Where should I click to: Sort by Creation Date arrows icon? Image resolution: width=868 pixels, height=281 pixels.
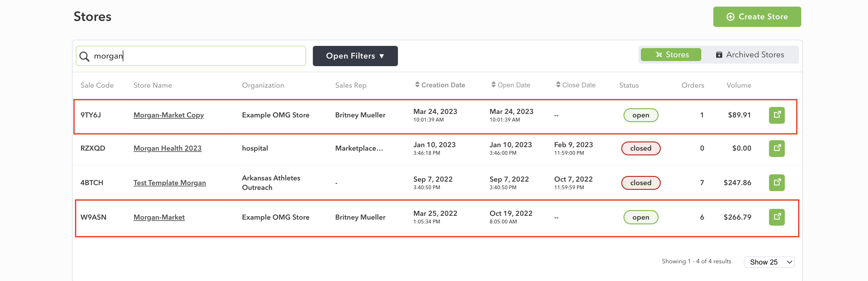tap(417, 84)
